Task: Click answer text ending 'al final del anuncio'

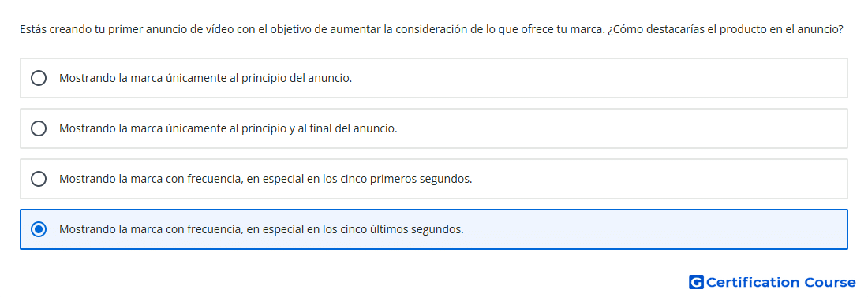Action: click(x=228, y=128)
